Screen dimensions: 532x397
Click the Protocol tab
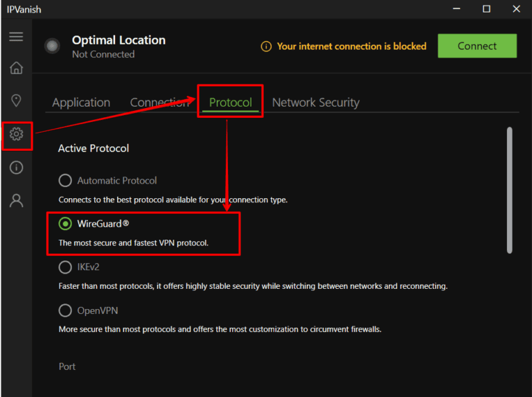pos(230,103)
